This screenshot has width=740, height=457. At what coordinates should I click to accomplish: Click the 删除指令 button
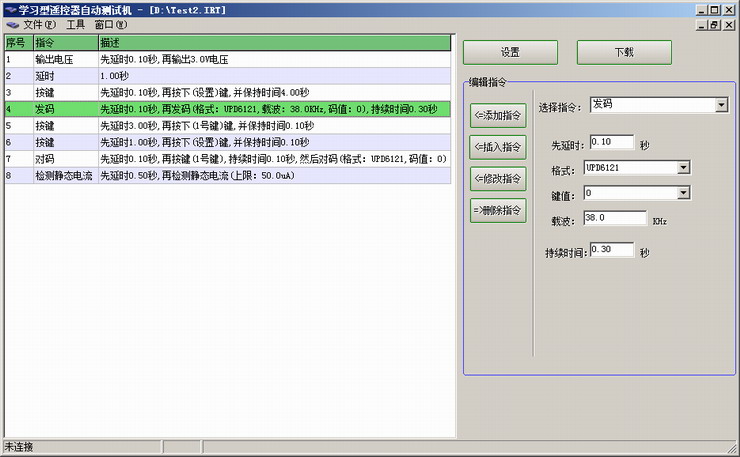coord(498,210)
